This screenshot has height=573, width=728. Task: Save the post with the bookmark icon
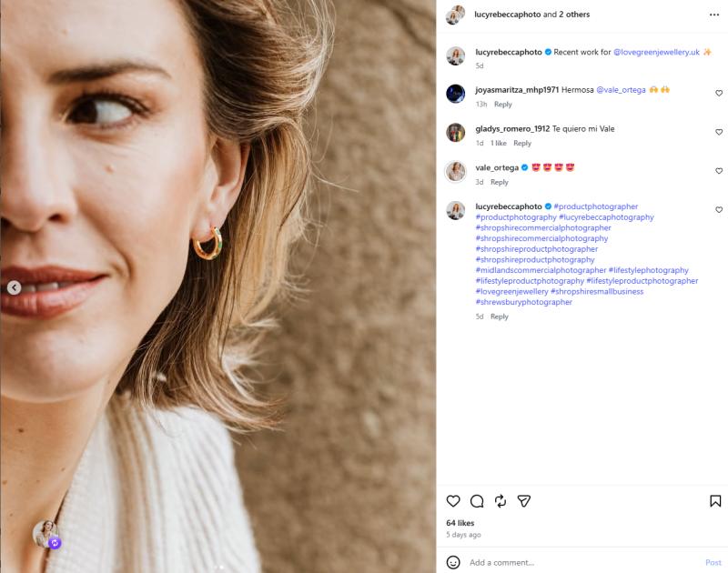(x=715, y=501)
